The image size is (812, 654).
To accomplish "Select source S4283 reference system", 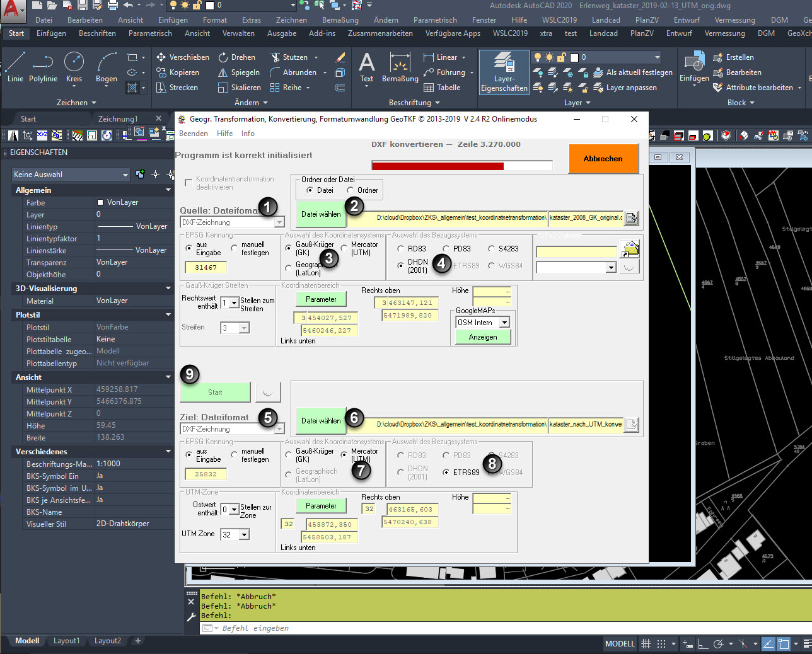I will 491,249.
